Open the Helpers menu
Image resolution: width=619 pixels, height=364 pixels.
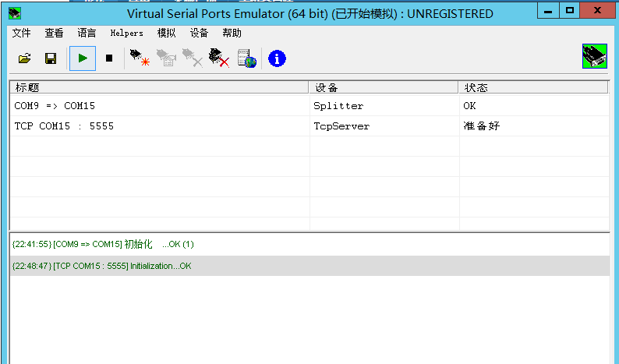click(127, 34)
